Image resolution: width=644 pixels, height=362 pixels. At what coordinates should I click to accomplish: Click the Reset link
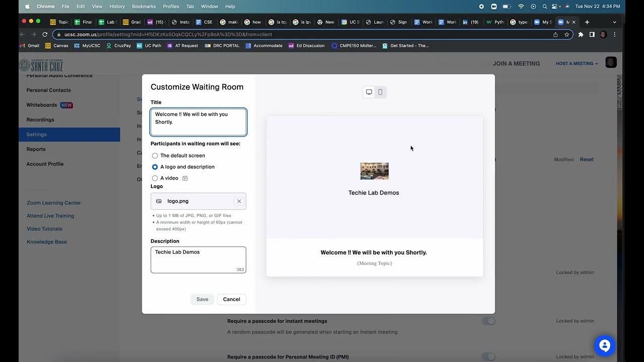(x=587, y=159)
